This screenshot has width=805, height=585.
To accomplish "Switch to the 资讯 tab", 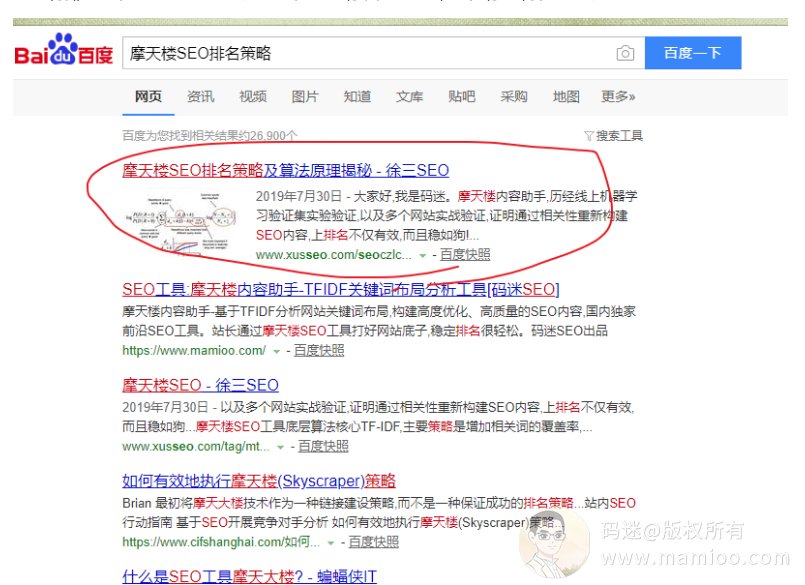I will click(200, 97).
